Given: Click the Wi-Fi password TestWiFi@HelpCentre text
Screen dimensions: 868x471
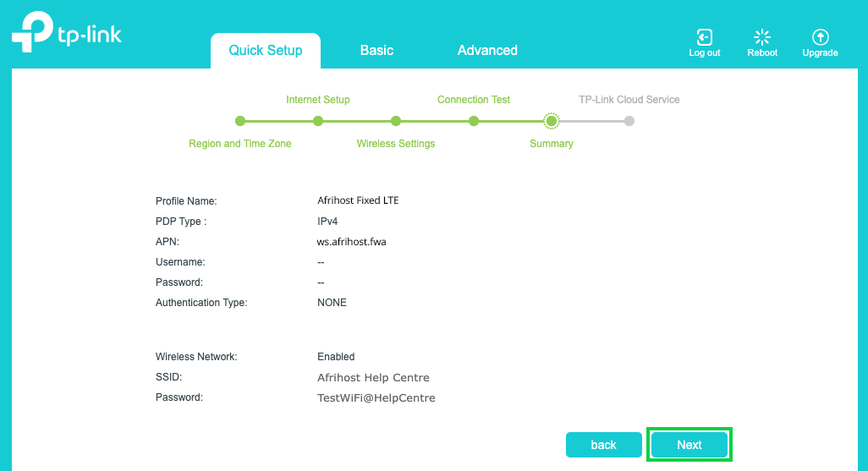Looking at the screenshot, I should pyautogui.click(x=376, y=398).
